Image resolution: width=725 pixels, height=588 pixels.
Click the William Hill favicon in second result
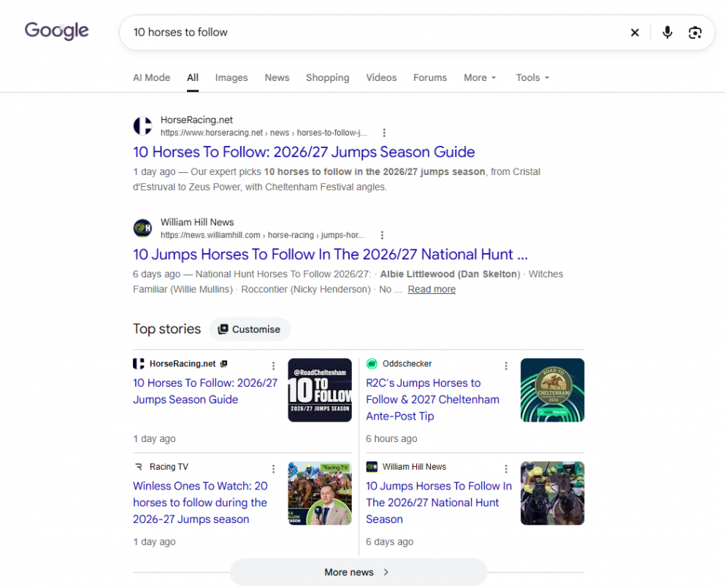pos(142,228)
